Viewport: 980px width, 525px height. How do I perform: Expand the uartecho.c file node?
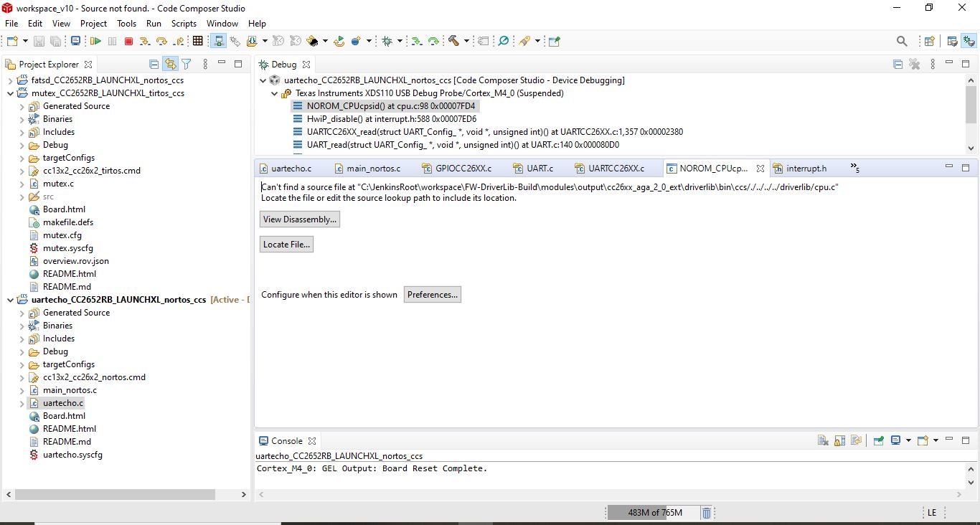[22, 403]
